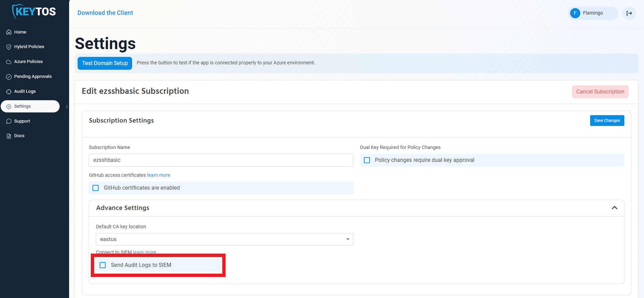Click the Docs document icon
Viewport: 644px width, 298px height.
[9, 136]
